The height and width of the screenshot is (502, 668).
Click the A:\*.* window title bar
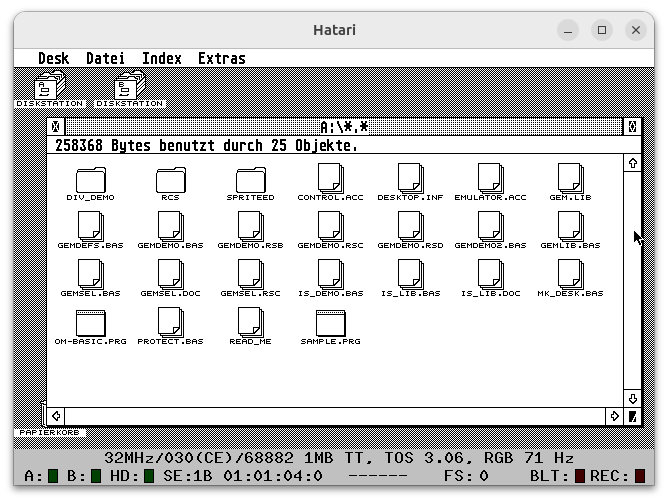pyautogui.click(x=344, y=127)
